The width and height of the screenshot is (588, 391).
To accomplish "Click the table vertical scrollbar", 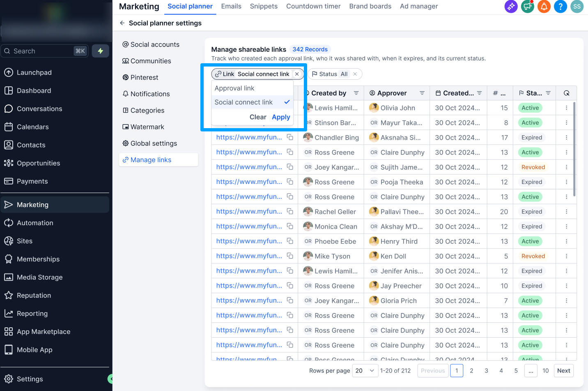I will (x=574, y=149).
